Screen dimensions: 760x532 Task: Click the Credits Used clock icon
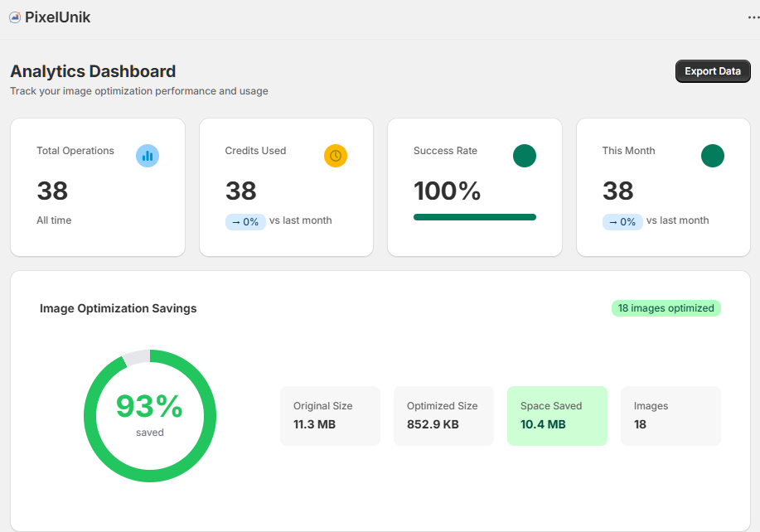[x=336, y=156]
